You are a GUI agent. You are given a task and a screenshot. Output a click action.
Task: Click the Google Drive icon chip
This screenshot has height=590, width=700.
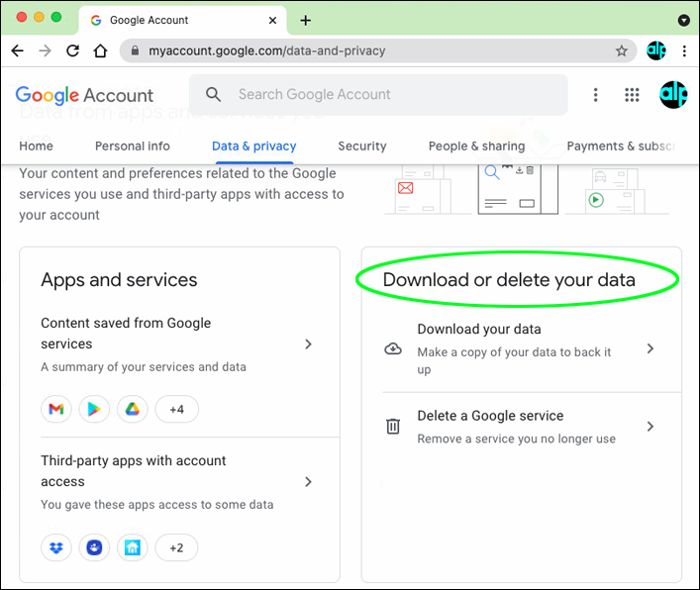pos(132,409)
